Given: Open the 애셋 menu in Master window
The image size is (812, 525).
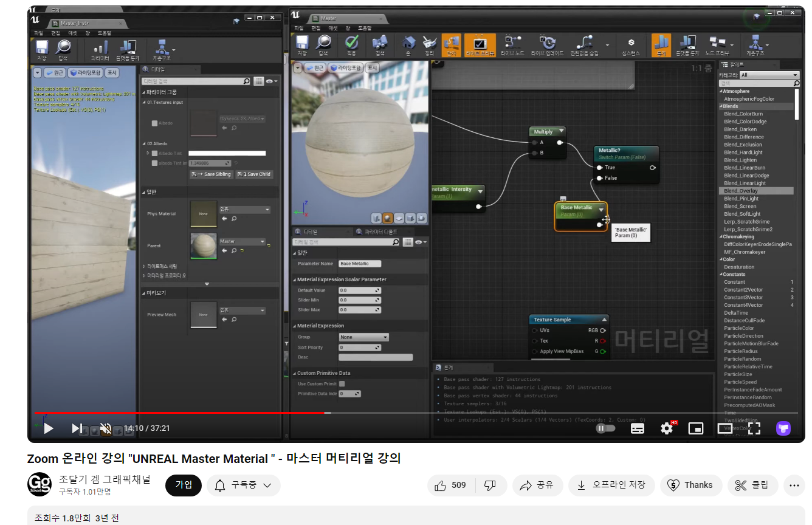Looking at the screenshot, I should 333,28.
